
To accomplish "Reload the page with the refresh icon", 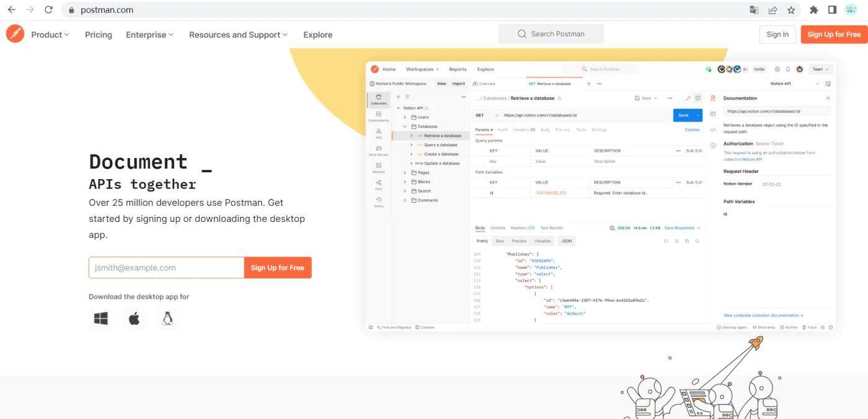I will [x=48, y=10].
